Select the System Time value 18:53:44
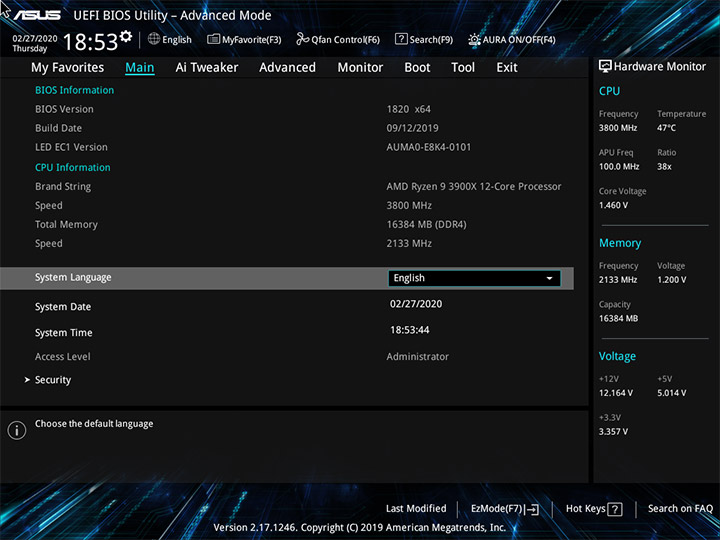This screenshot has height=540, width=720. click(410, 330)
